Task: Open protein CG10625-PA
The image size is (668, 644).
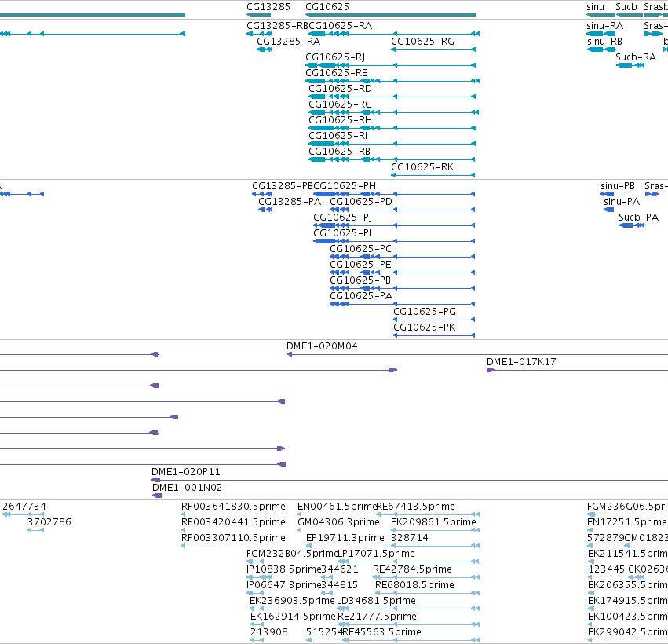Action: pyautogui.click(x=361, y=296)
